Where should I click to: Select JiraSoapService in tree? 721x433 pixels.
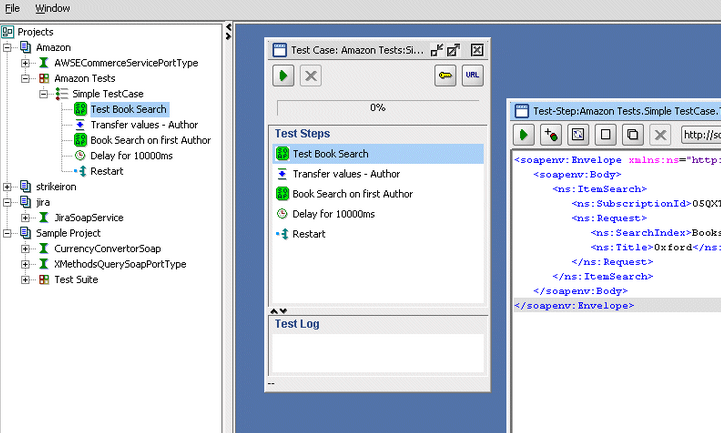pos(89,217)
